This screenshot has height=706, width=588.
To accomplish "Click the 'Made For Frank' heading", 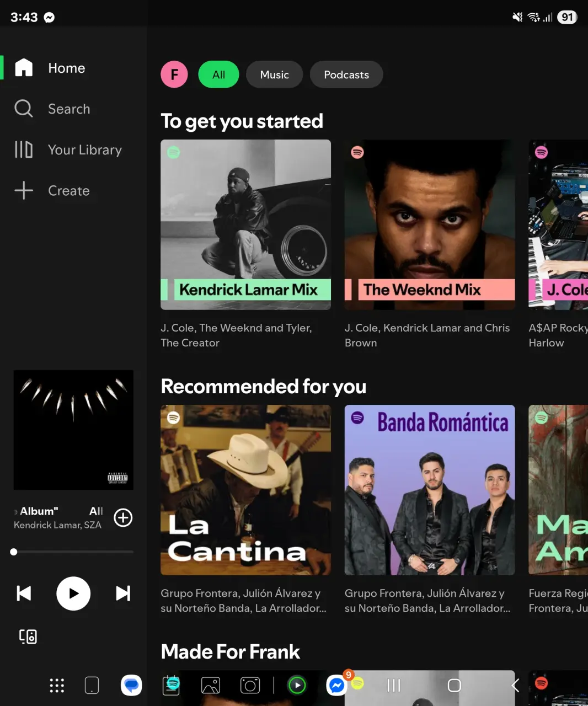I will click(230, 652).
